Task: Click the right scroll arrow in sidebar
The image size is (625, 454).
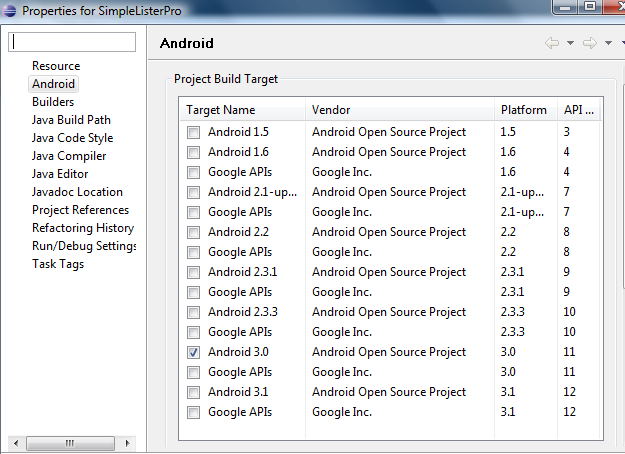Action: 128,443
